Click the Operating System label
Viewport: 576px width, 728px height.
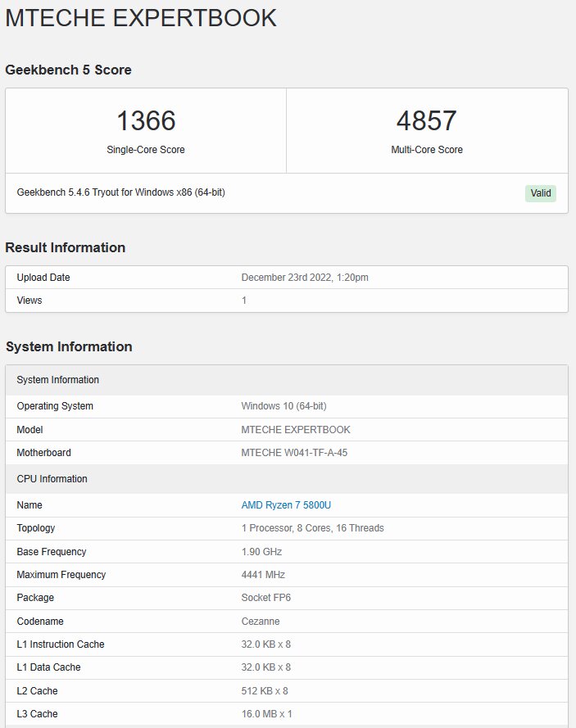[x=55, y=406]
